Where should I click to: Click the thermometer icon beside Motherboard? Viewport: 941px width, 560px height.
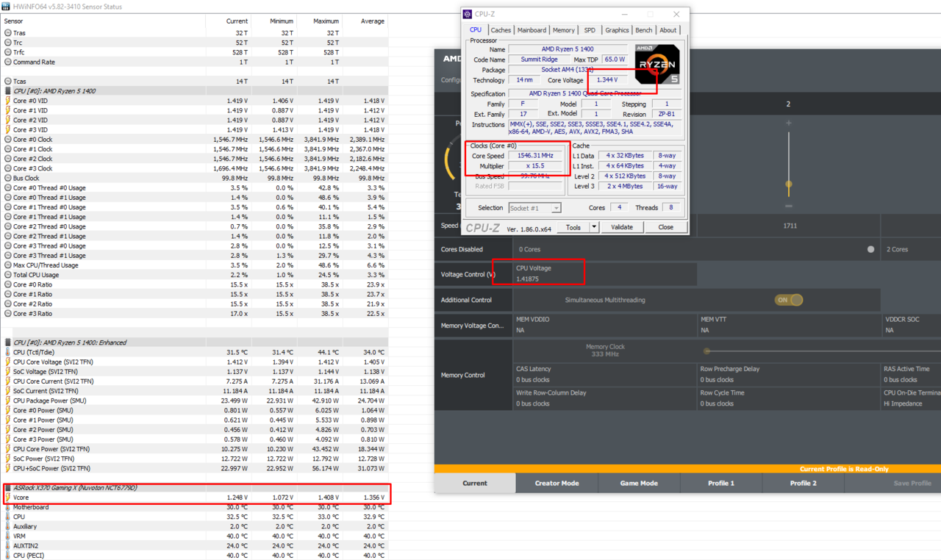coord(8,507)
